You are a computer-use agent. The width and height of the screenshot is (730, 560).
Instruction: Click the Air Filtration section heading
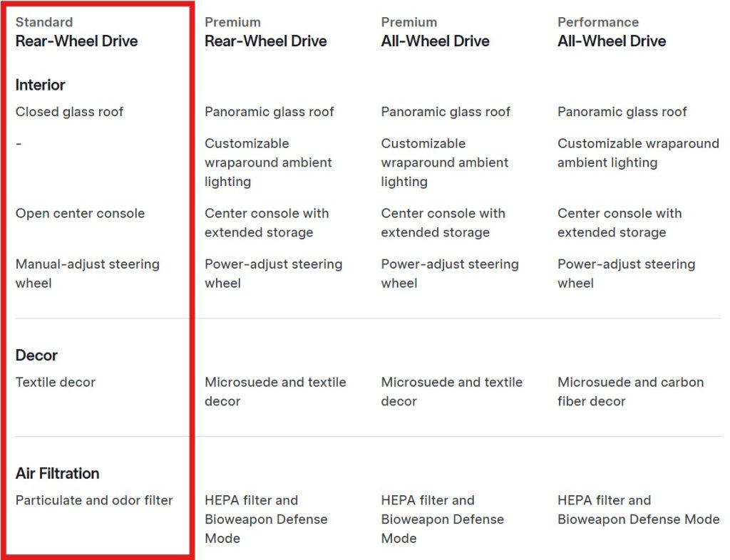(57, 473)
